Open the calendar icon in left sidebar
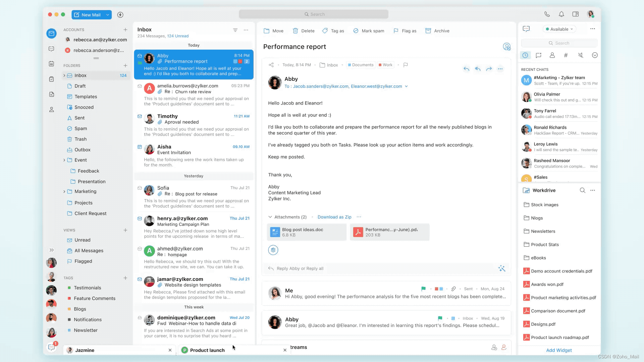 coord(51,64)
